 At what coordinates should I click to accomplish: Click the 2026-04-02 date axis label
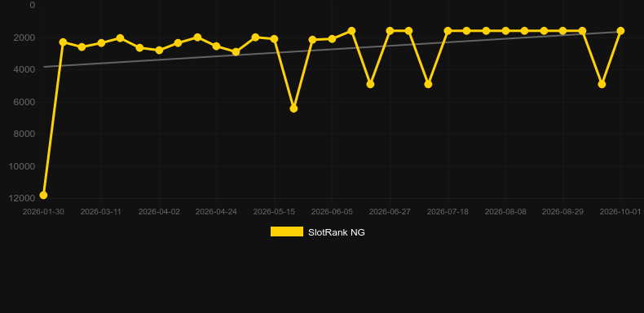159,212
